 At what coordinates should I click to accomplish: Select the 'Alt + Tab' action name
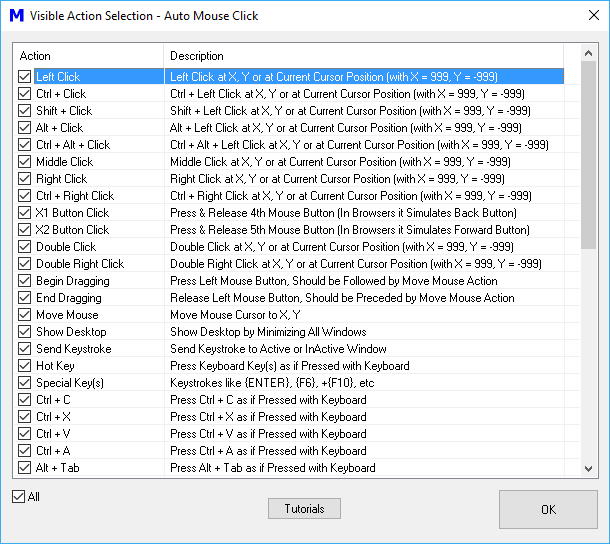[x=58, y=468]
